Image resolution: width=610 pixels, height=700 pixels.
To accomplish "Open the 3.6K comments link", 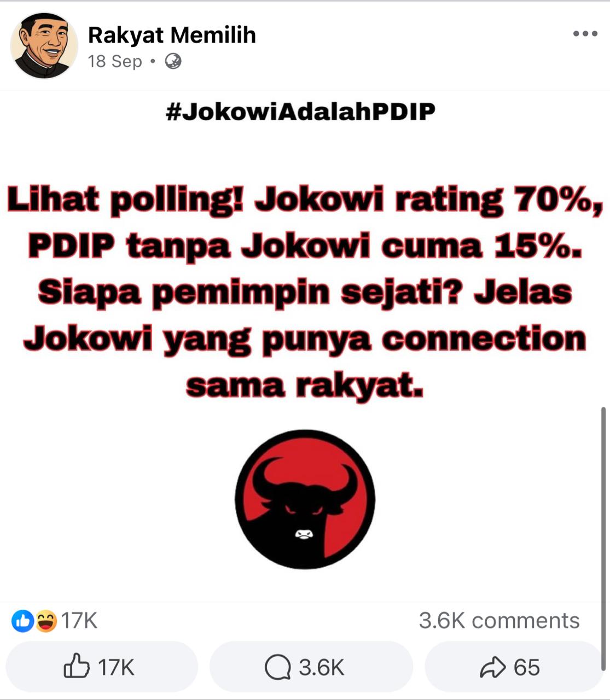I will pos(499,621).
